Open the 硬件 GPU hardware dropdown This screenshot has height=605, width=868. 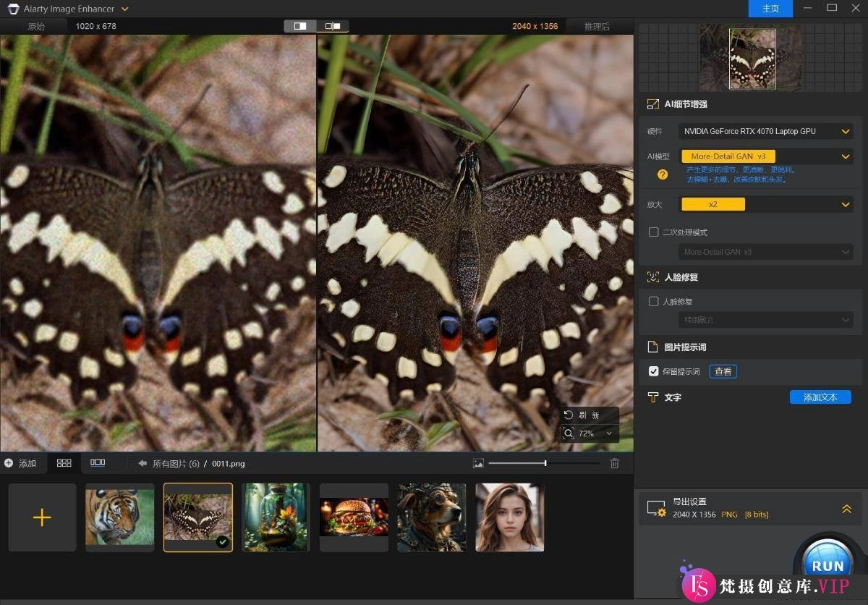click(x=766, y=131)
